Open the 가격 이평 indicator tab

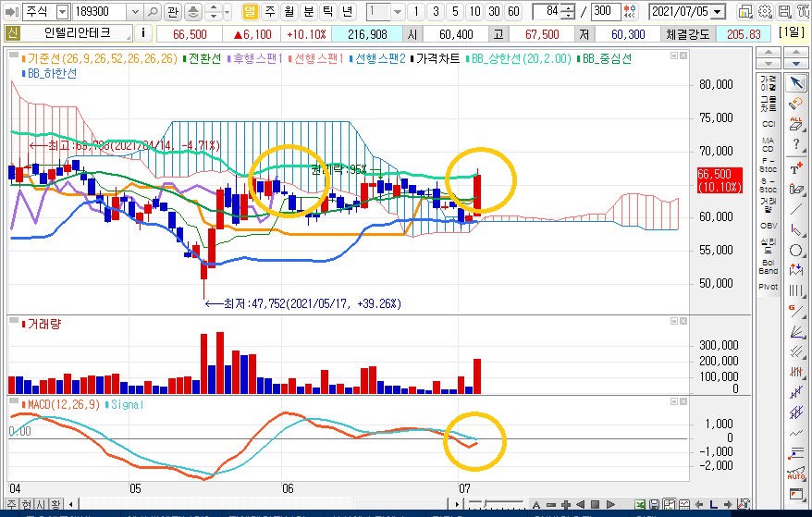[768, 83]
